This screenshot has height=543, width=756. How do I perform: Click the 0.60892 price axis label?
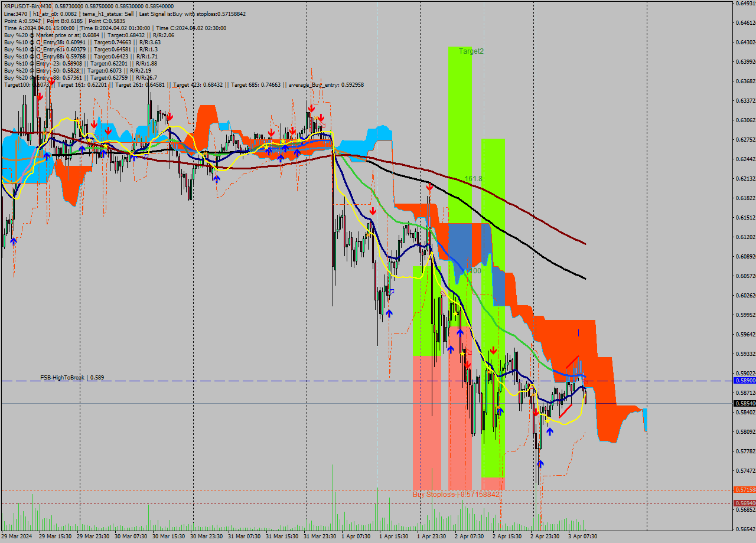[x=745, y=257]
